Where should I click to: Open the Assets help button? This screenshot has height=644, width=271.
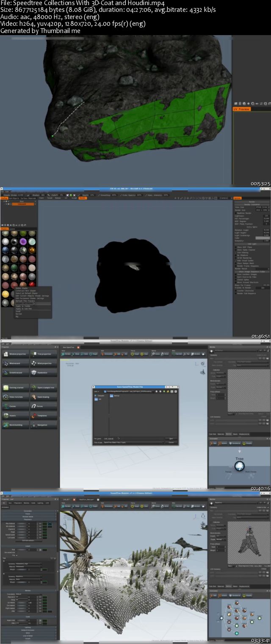point(15,416)
